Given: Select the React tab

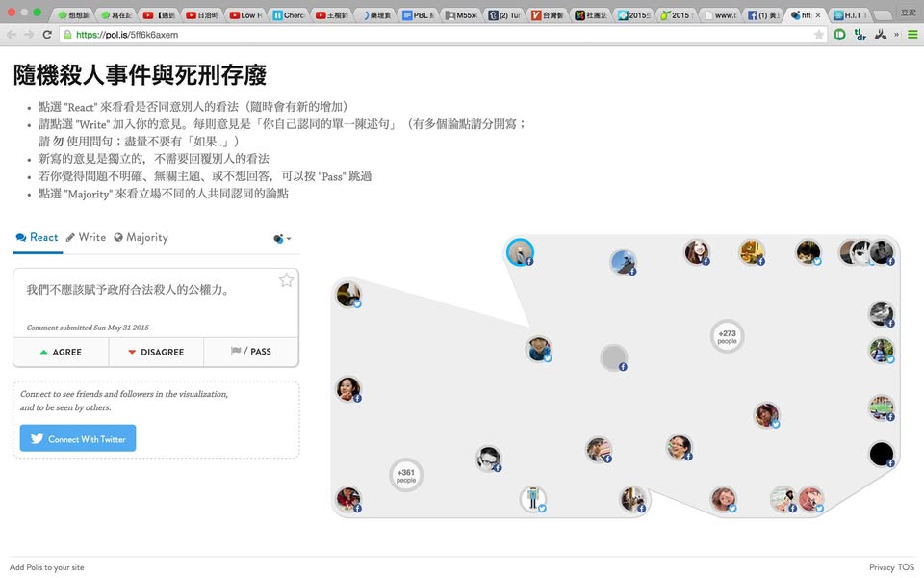Looking at the screenshot, I should 38,237.
